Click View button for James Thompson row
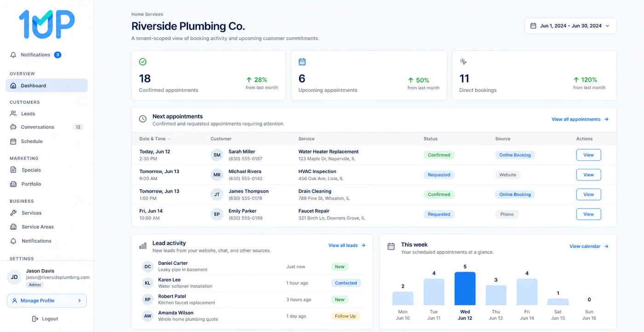Image resolution: width=644 pixels, height=332 pixels. coord(589,194)
